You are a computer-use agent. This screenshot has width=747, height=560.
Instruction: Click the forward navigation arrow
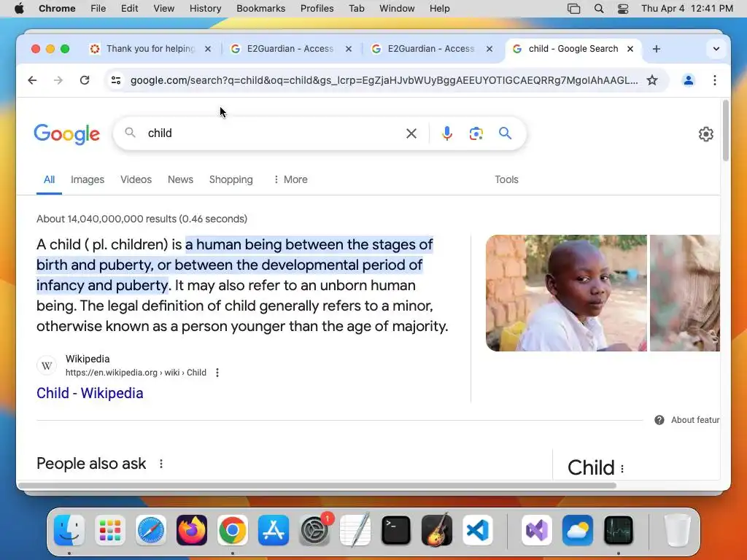click(58, 80)
